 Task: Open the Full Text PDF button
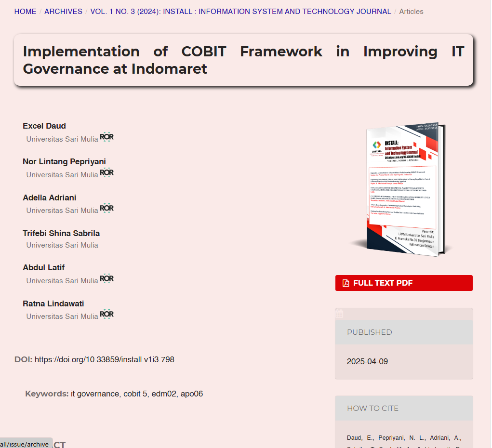tap(404, 283)
